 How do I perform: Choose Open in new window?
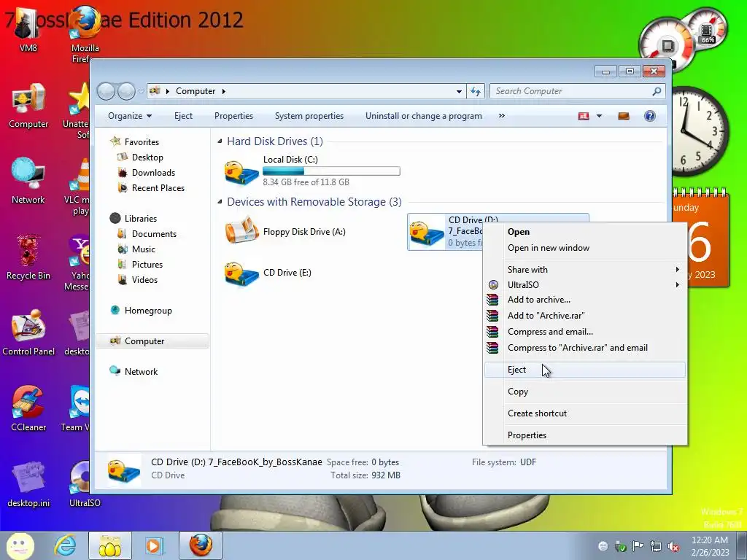point(585,248)
